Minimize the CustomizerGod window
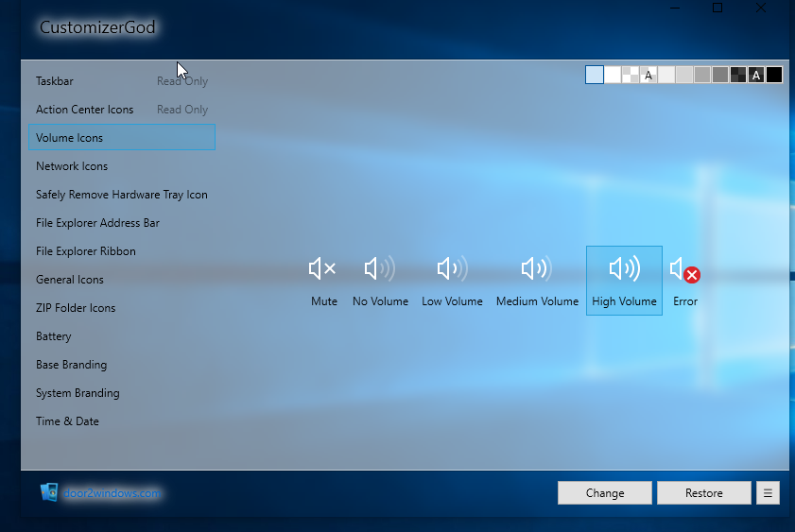 [675, 8]
